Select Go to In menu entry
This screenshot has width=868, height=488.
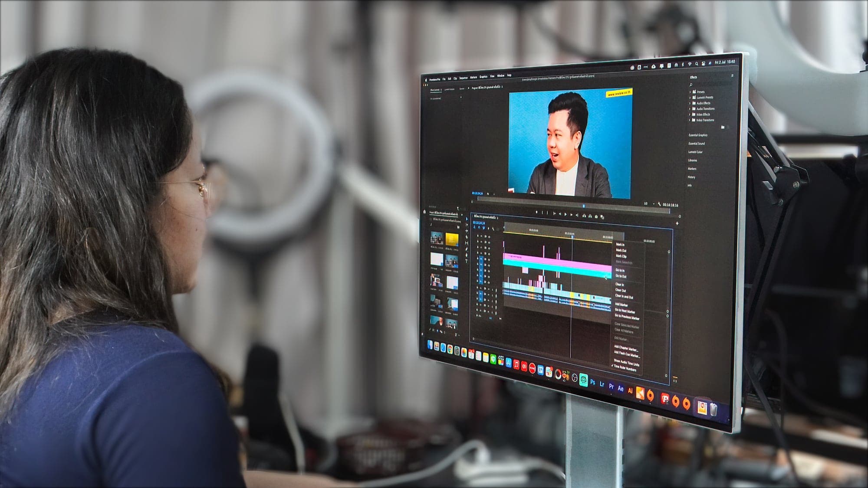(x=620, y=270)
